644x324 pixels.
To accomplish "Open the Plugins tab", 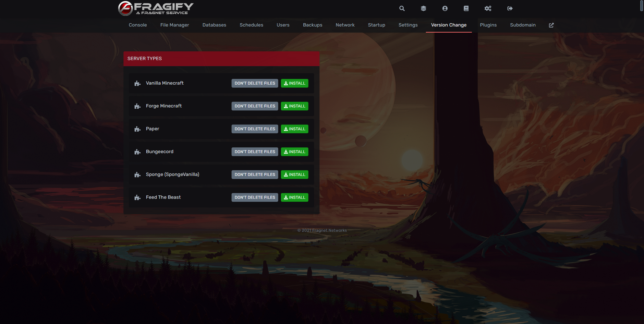I will [488, 25].
